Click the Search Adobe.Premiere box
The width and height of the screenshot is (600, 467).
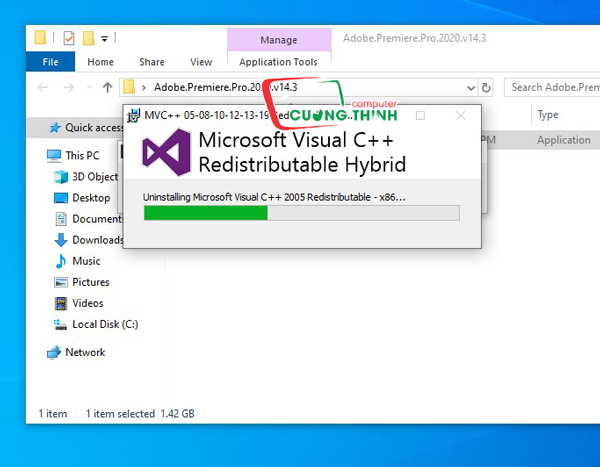552,87
